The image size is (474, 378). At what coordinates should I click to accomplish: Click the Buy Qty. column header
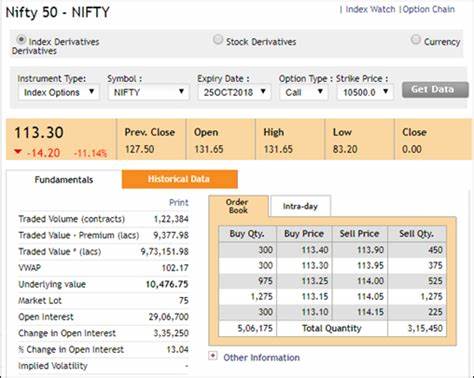(x=247, y=234)
